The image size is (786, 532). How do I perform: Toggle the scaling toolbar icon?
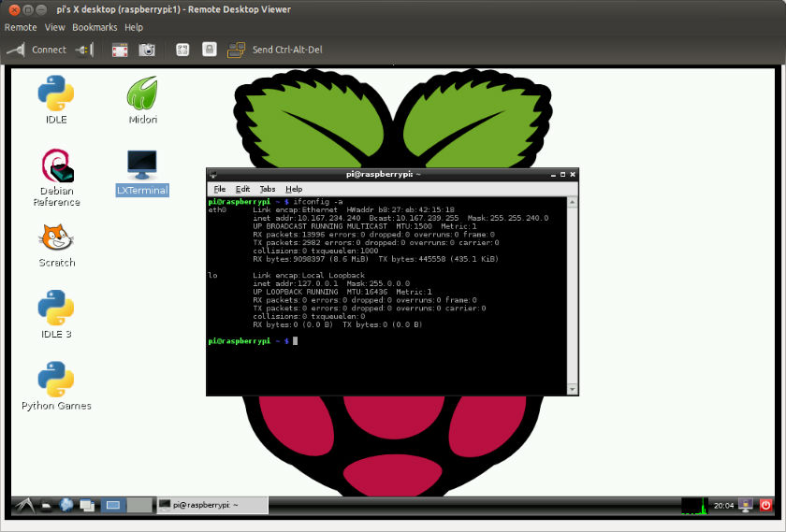click(x=182, y=50)
